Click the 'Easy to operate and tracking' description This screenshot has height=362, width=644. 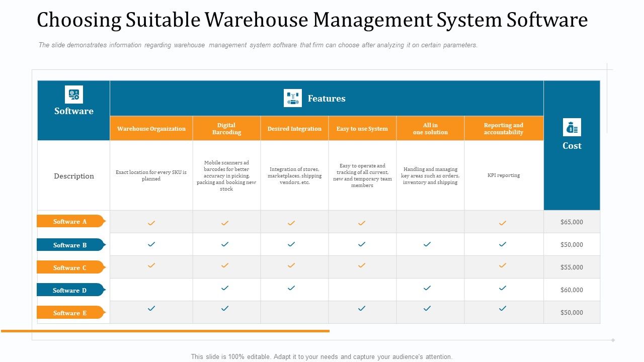point(362,175)
